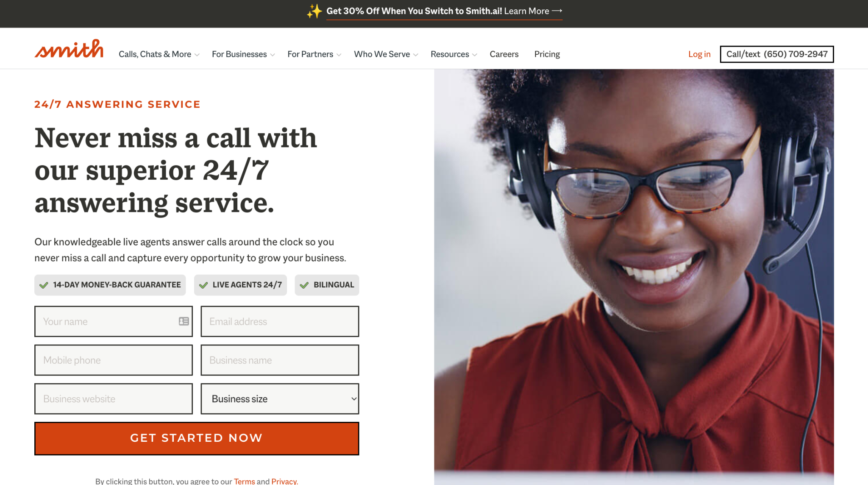Screen dimensions: 868x485
Task: Click the 'Pricing' navigation link
Action: (547, 54)
